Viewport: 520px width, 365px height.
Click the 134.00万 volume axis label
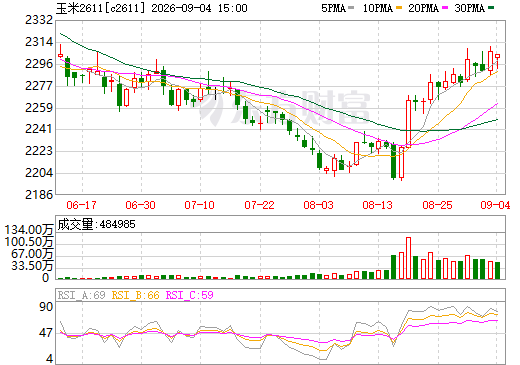point(29,230)
